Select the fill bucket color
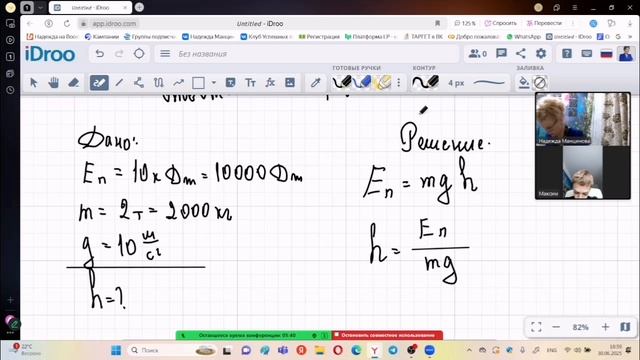This screenshot has height=360, width=640. pos(523,83)
